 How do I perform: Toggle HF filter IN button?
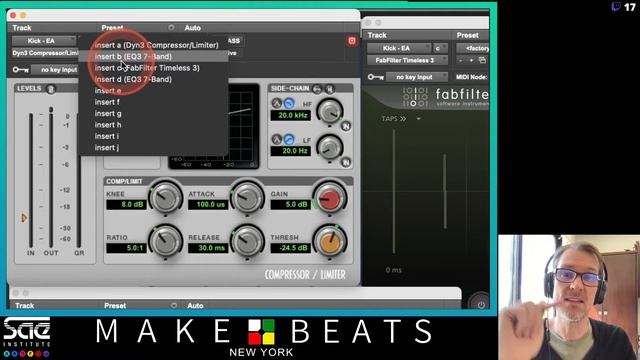(x=346, y=126)
